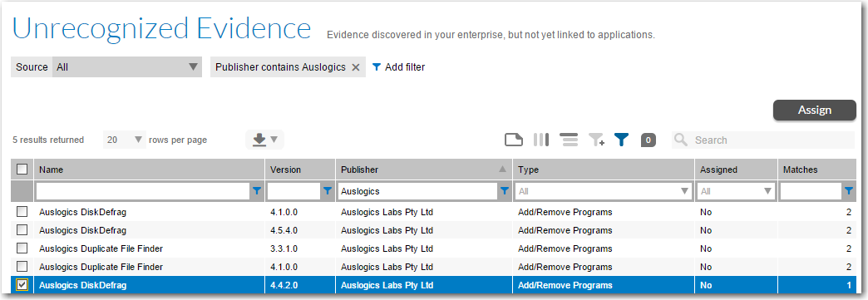Click the group-by rows icon
Viewport: 868px width, 300px height.
(x=569, y=140)
